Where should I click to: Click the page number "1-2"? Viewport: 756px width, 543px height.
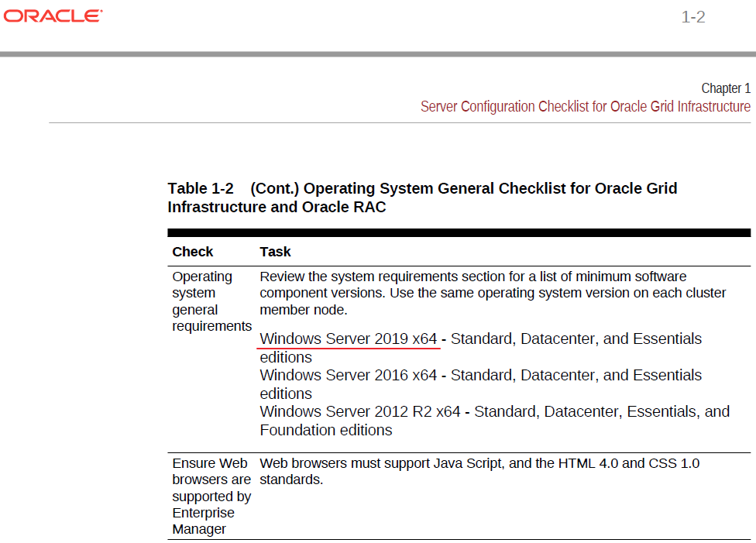coord(692,17)
